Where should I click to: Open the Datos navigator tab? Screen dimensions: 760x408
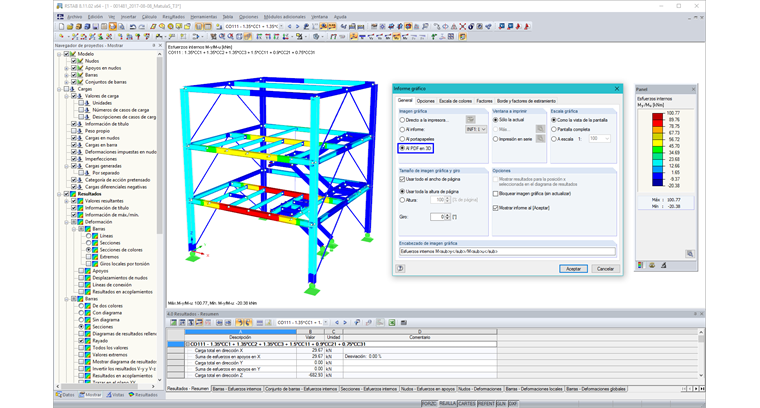(x=65, y=395)
